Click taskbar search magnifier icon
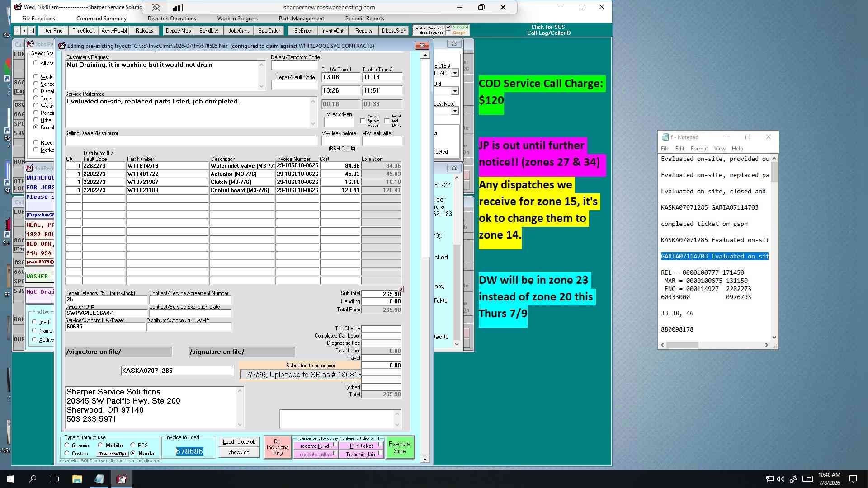 (33, 479)
